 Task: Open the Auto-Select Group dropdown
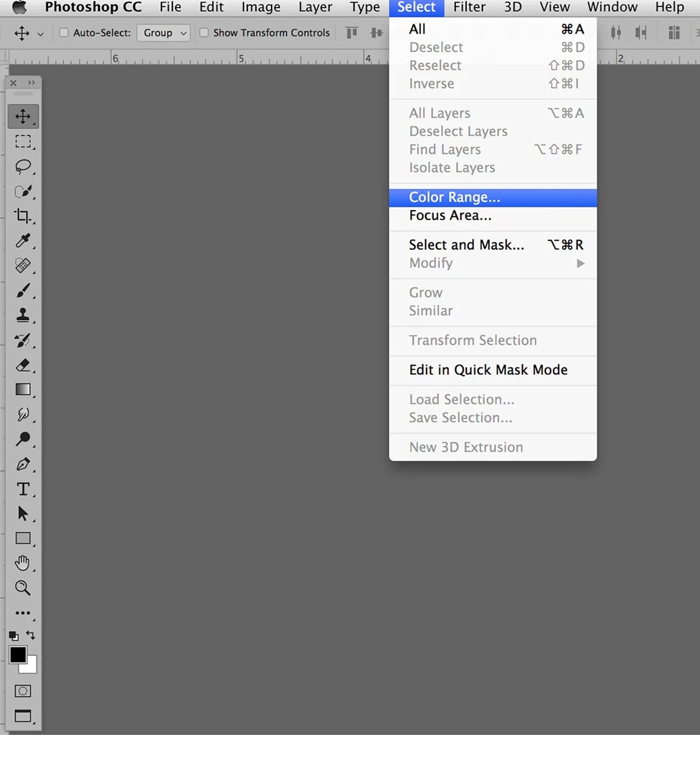point(164,33)
